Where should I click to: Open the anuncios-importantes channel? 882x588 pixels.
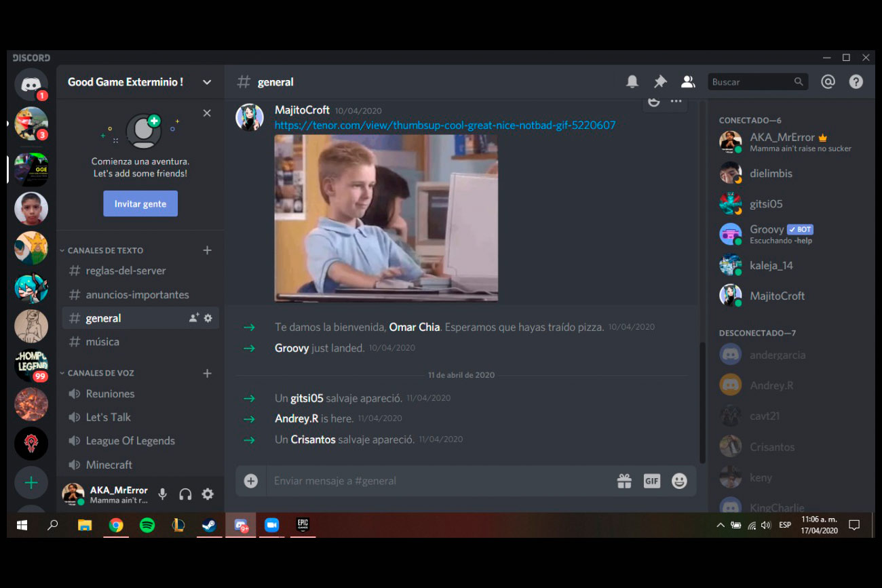click(140, 295)
